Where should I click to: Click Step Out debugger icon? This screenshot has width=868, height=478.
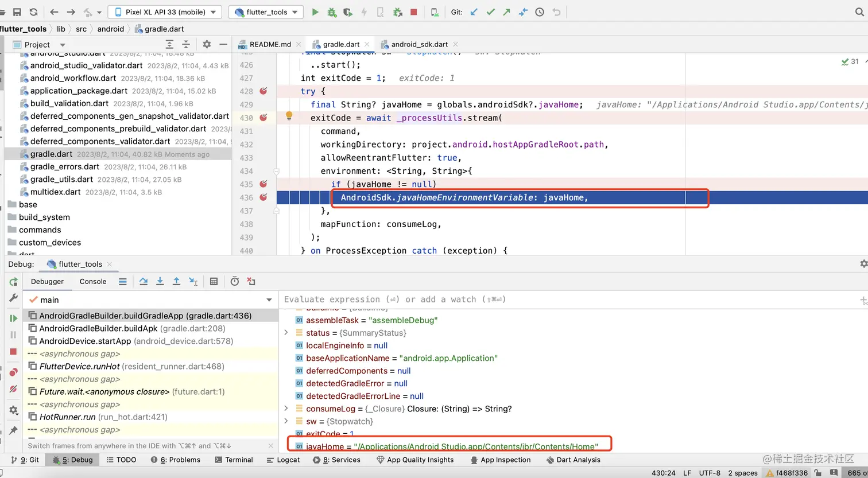click(x=177, y=281)
